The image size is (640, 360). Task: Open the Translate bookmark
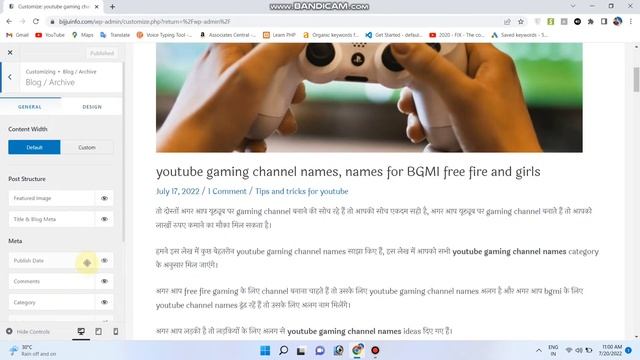click(x=115, y=35)
